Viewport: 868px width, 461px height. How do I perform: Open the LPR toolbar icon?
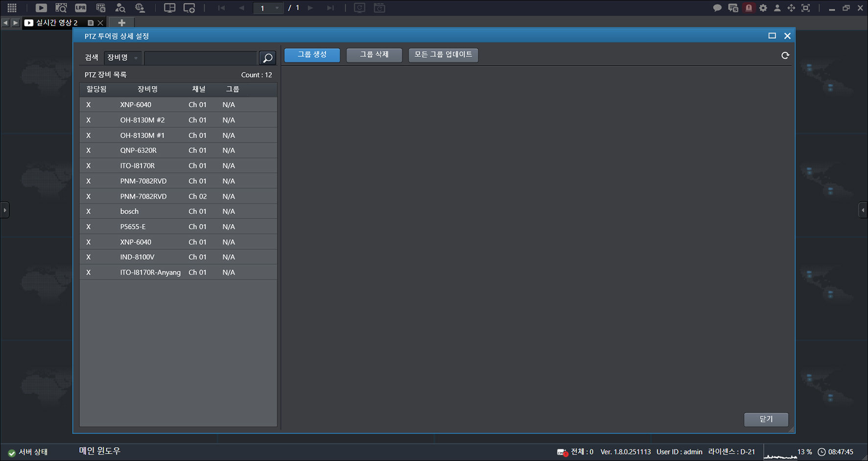[x=81, y=8]
